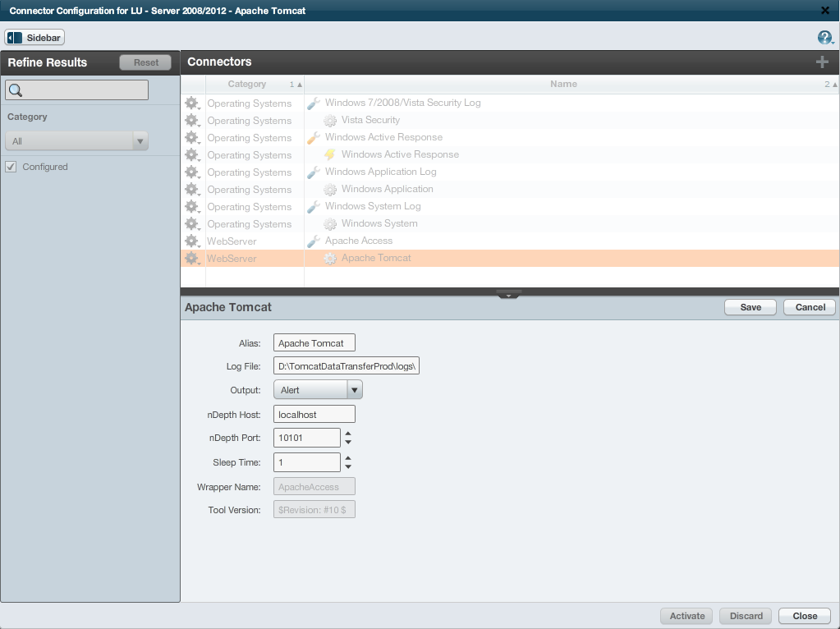Toggle the Sidebar button

click(34, 38)
